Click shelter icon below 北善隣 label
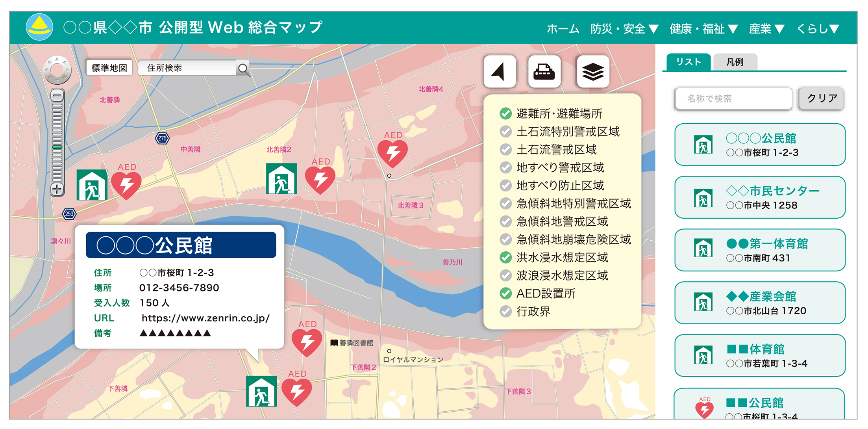The width and height of the screenshot is (868, 429). [x=92, y=185]
